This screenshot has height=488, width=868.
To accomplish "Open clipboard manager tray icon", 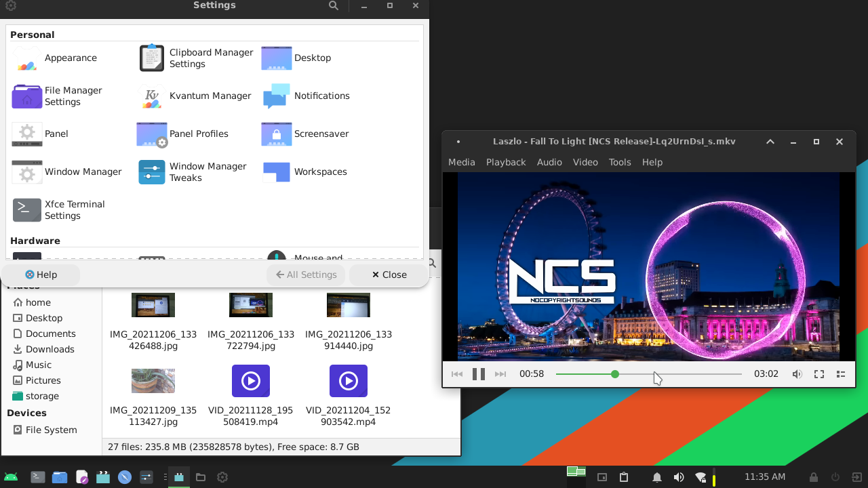I will pyautogui.click(x=624, y=477).
